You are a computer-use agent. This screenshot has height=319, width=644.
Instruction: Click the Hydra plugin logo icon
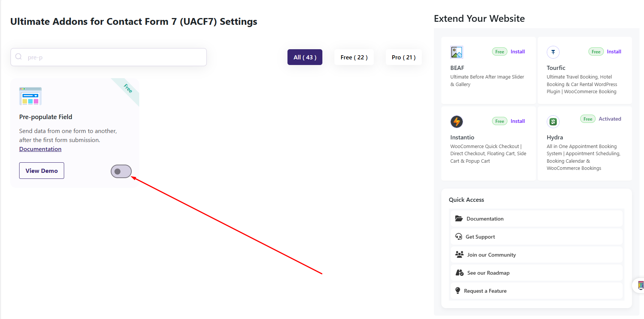[553, 122]
